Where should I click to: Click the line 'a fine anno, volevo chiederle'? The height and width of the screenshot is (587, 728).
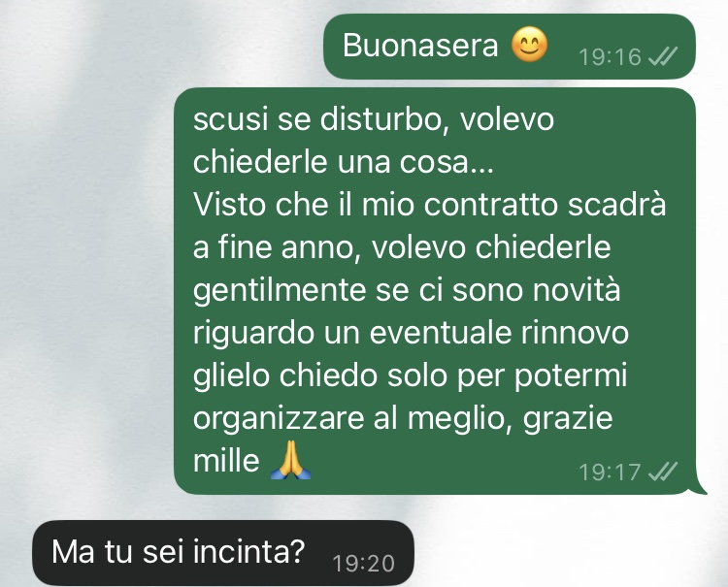[x=402, y=247]
